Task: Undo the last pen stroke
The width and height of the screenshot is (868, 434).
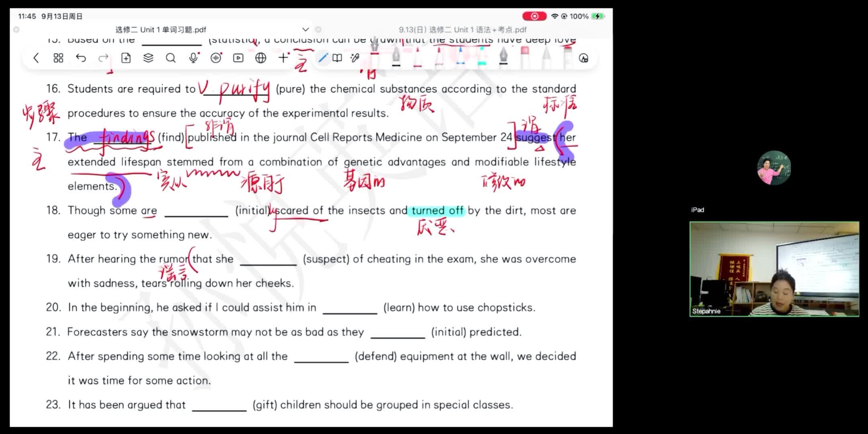Action: (81, 58)
